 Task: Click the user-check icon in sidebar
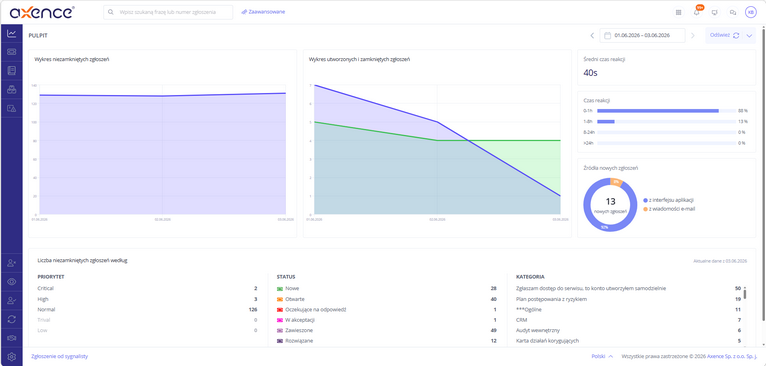point(12,301)
